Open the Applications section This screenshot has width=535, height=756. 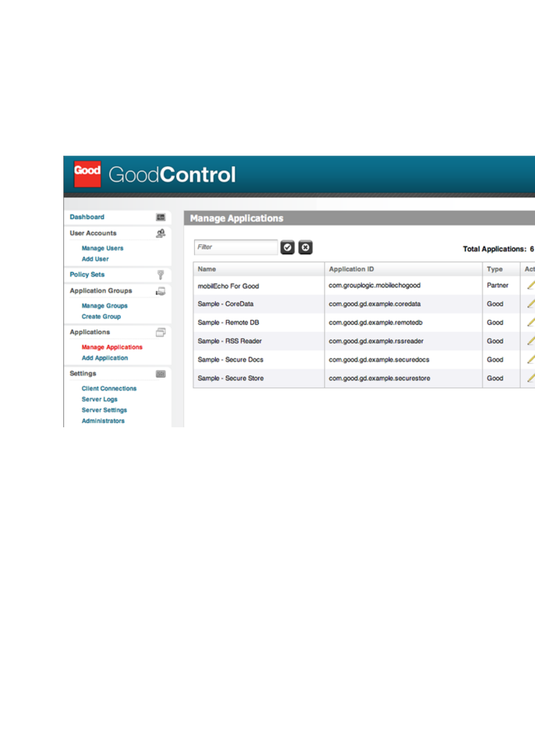tap(90, 333)
